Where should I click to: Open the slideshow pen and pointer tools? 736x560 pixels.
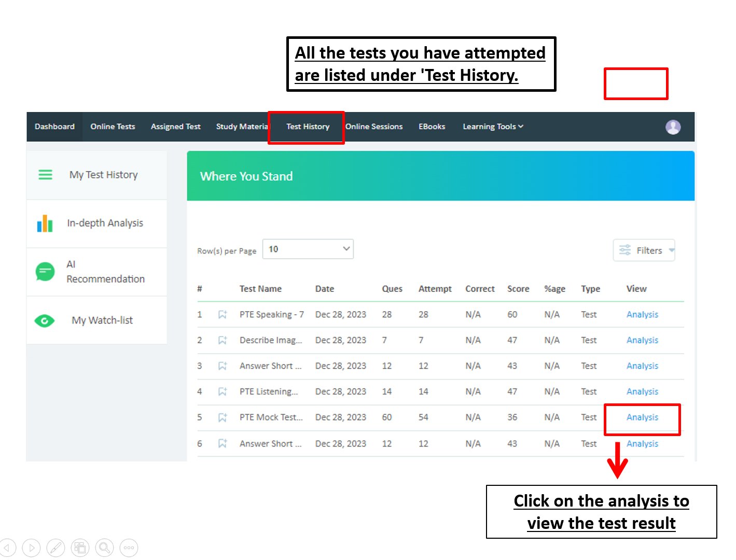[55, 548]
